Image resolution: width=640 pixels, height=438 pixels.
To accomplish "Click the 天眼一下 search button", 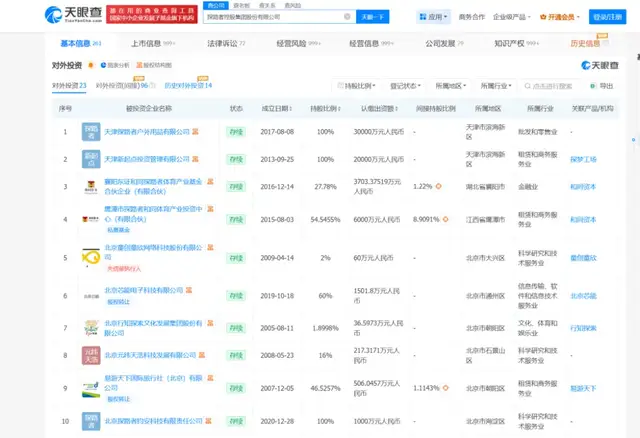I will (x=372, y=17).
